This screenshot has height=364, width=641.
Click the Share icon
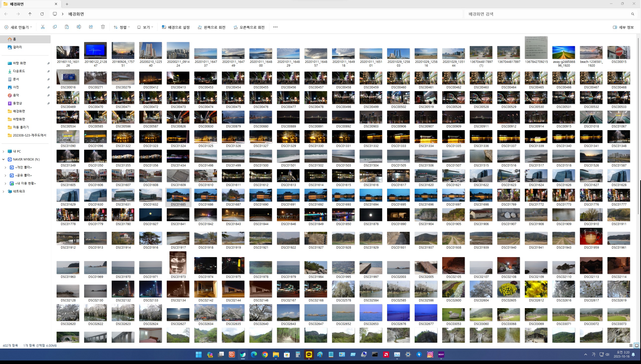pyautogui.click(x=91, y=27)
